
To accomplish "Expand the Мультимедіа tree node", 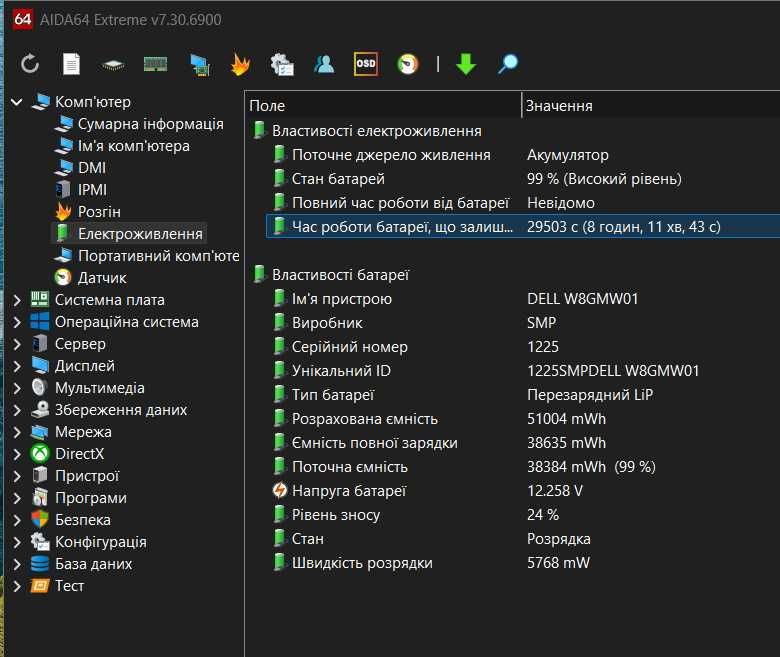I will pyautogui.click(x=17, y=388).
